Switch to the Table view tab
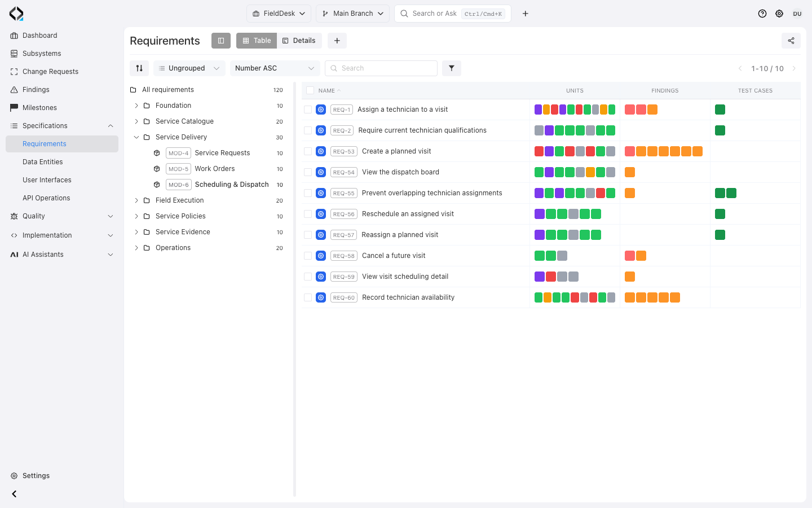Image resolution: width=812 pixels, height=508 pixels. pyautogui.click(x=257, y=41)
